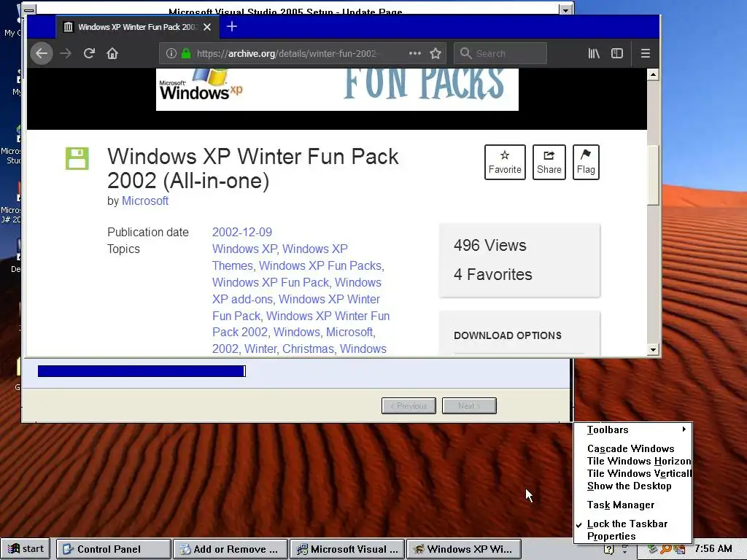Reload the archive.org page

pyautogui.click(x=89, y=53)
